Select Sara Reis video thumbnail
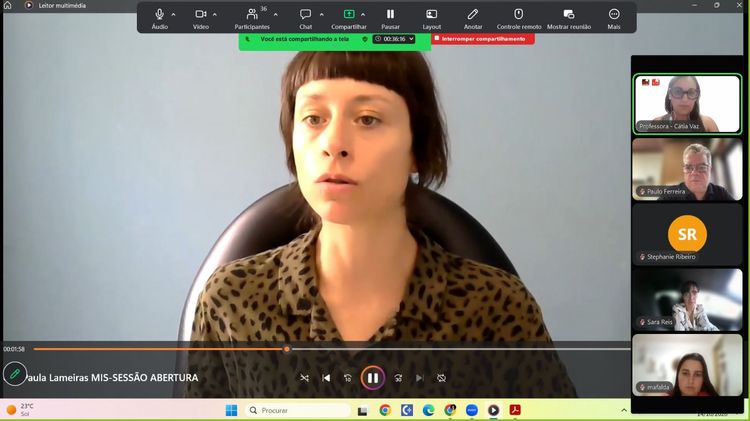Viewport: 750px width, 421px height. (x=687, y=299)
